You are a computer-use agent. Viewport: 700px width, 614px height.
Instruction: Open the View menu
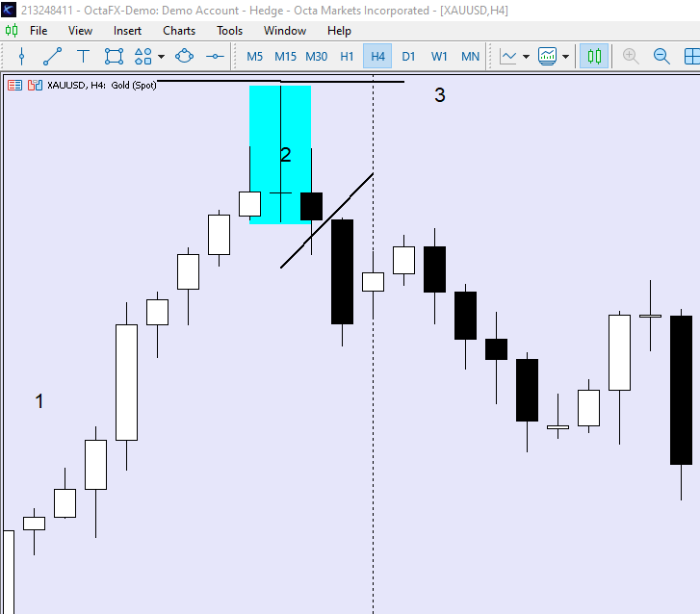[x=80, y=31]
